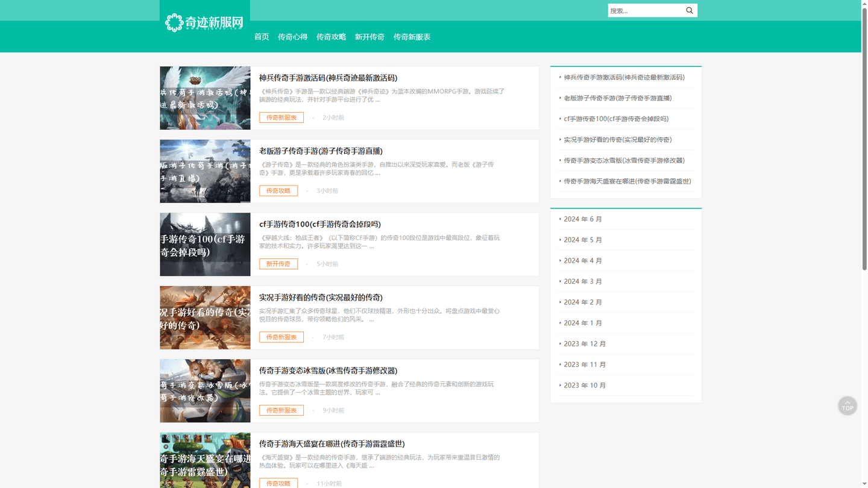Click excerpt text beginning 《神兵传奇》手游是一款

(382, 95)
